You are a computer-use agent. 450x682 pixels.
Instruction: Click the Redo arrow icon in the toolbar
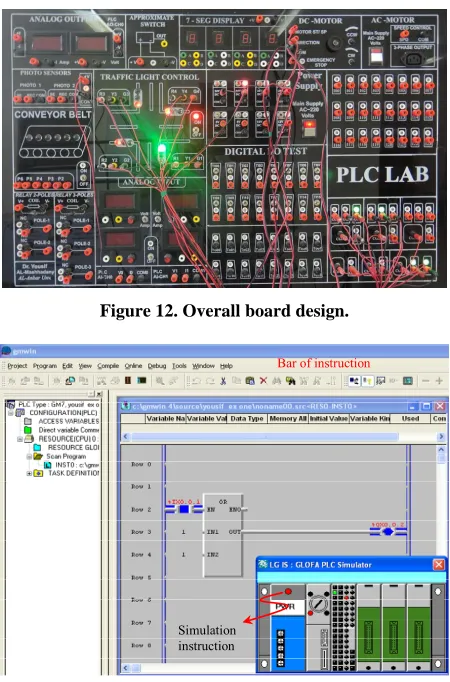click(210, 381)
